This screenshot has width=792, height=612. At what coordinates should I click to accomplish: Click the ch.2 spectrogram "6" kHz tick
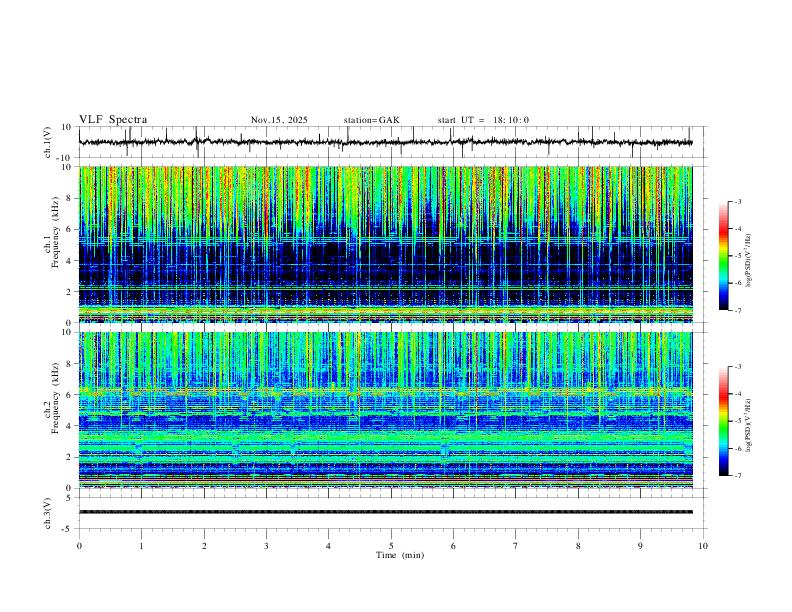tap(70, 395)
